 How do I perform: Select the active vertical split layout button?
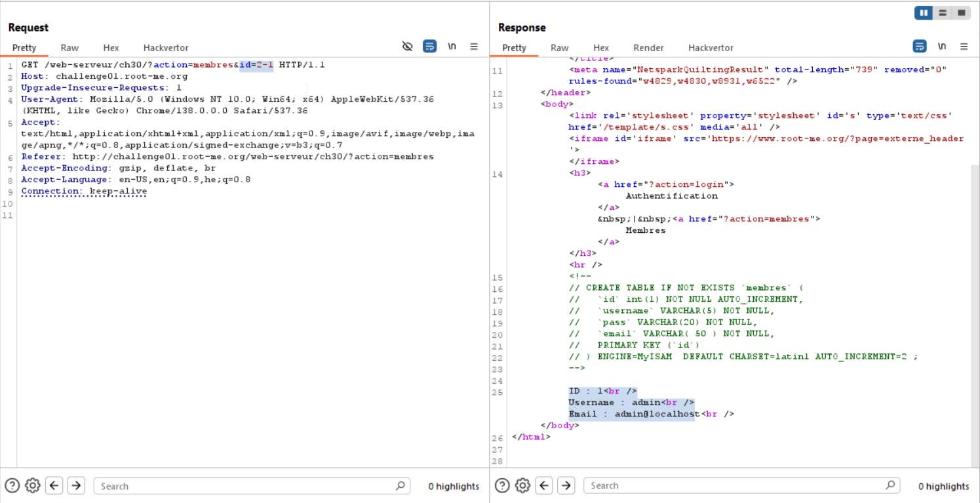click(x=923, y=12)
